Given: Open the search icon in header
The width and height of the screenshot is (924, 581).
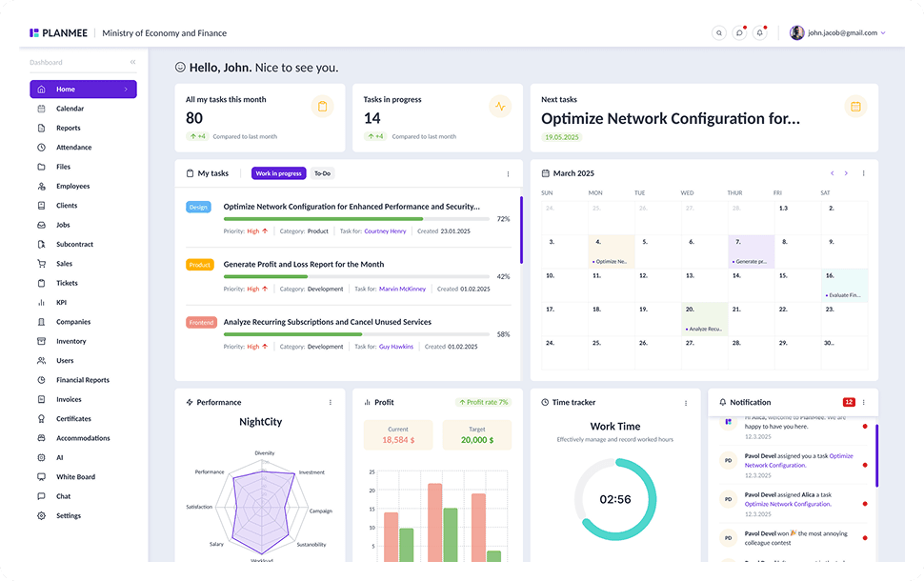Looking at the screenshot, I should pos(719,33).
